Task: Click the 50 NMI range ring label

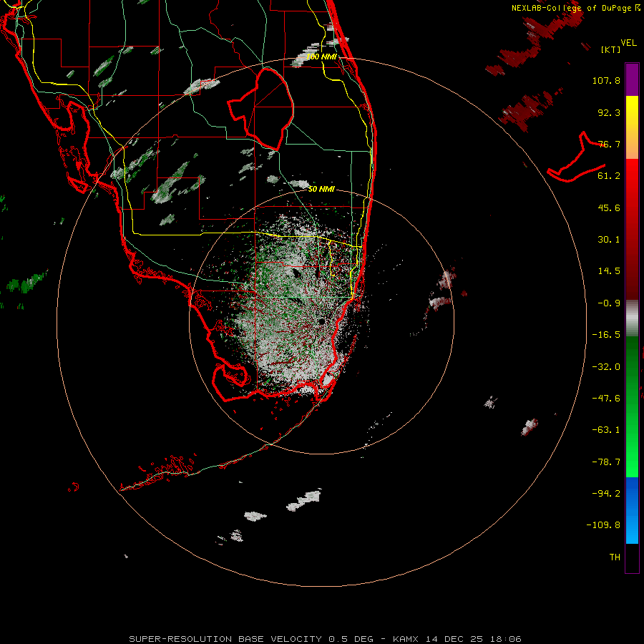Action: point(321,189)
